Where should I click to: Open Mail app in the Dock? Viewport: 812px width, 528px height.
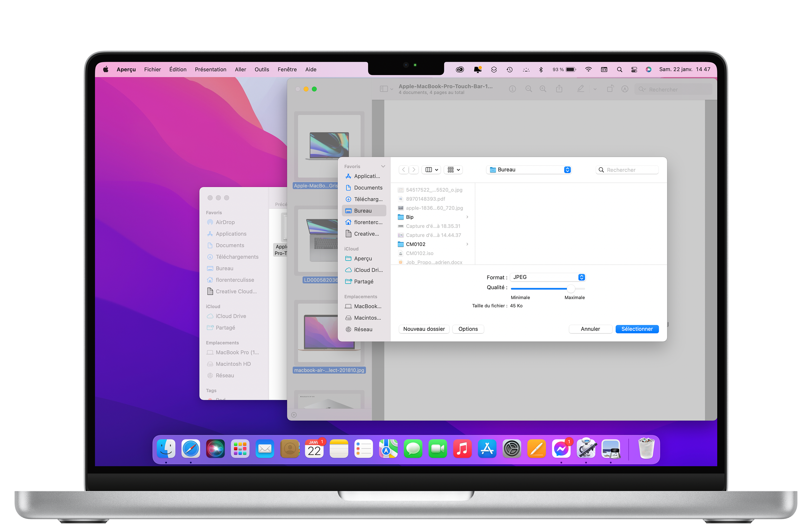coord(265,449)
